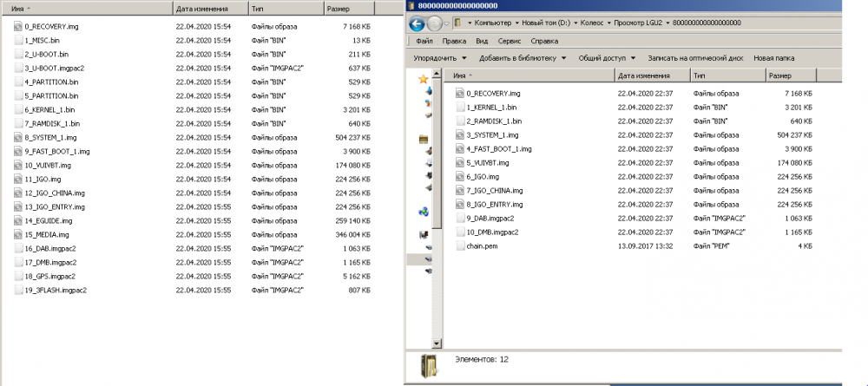Open the Общий доступ dropdown
This screenshot has height=386, width=868.
(608, 58)
